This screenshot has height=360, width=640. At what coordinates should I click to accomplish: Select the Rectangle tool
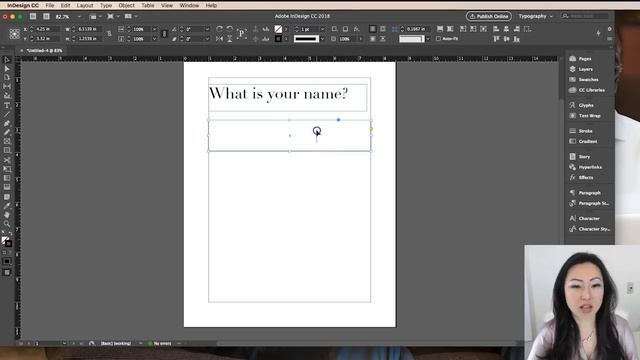[x=7, y=150]
